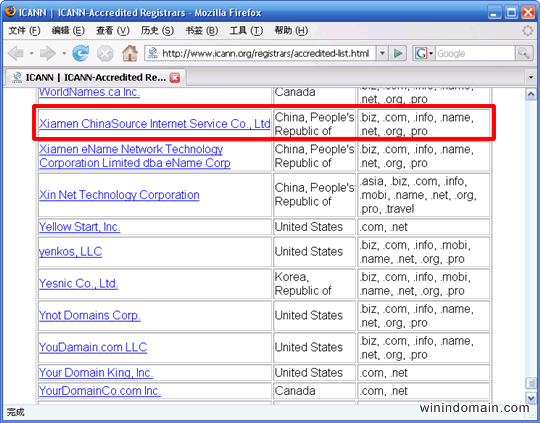Image resolution: width=540 pixels, height=423 pixels.
Task: Open Xin Net Technology Corporation link
Action: tap(119, 195)
